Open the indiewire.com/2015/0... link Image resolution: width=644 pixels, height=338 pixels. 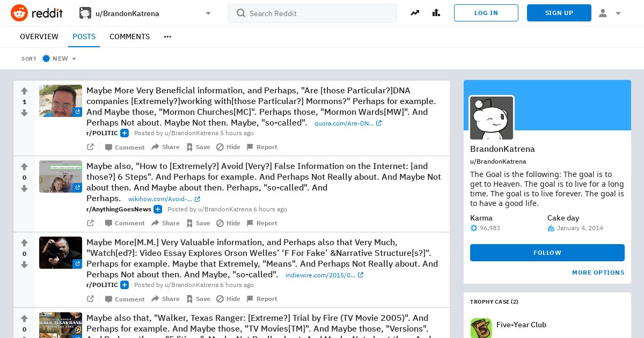point(324,275)
